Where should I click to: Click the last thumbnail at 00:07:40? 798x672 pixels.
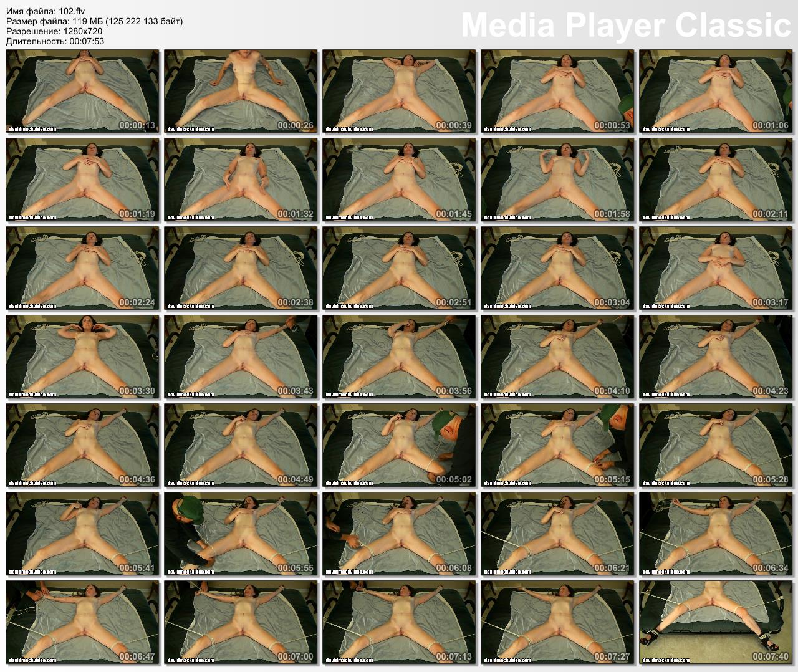click(716, 623)
